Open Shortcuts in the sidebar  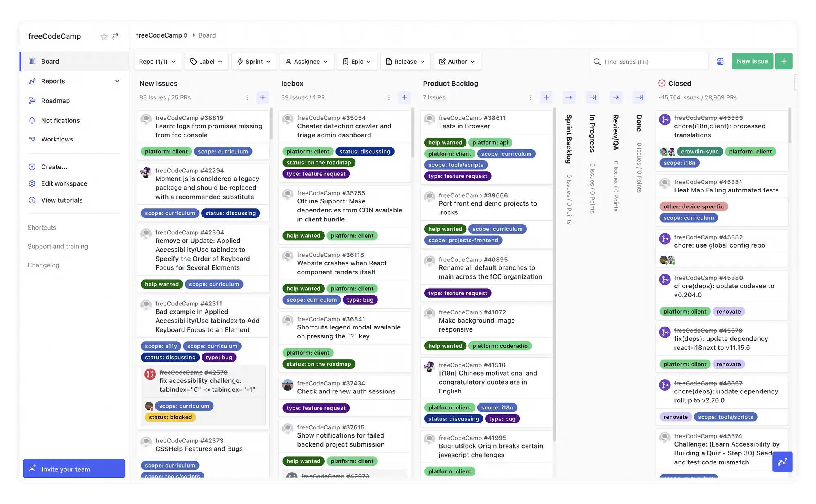42,228
